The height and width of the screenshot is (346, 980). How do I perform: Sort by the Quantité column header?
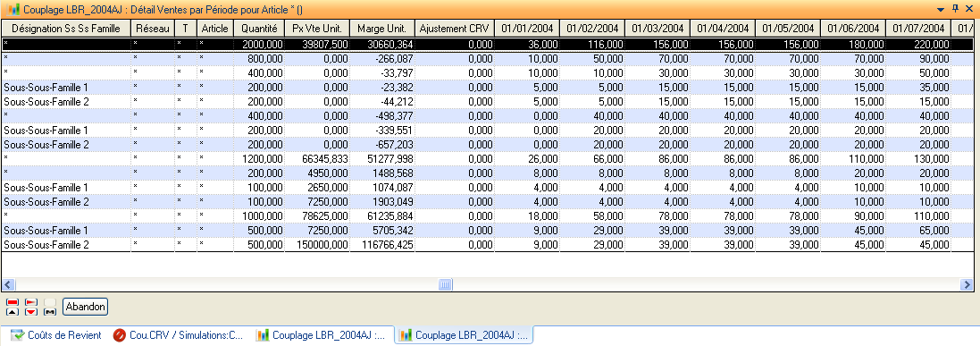click(259, 28)
